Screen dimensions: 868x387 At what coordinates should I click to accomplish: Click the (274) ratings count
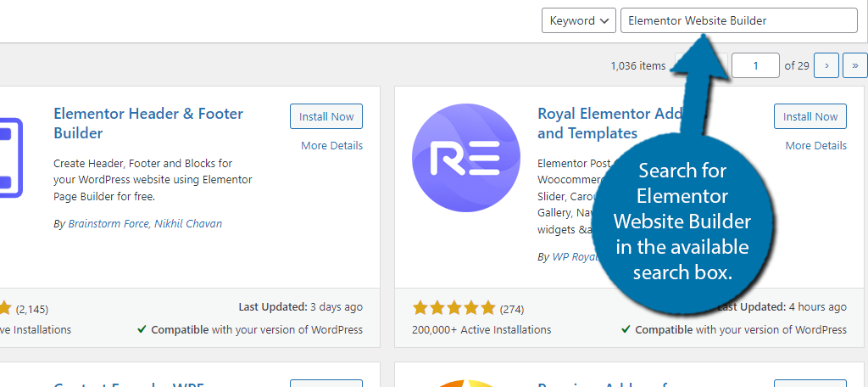tap(511, 309)
